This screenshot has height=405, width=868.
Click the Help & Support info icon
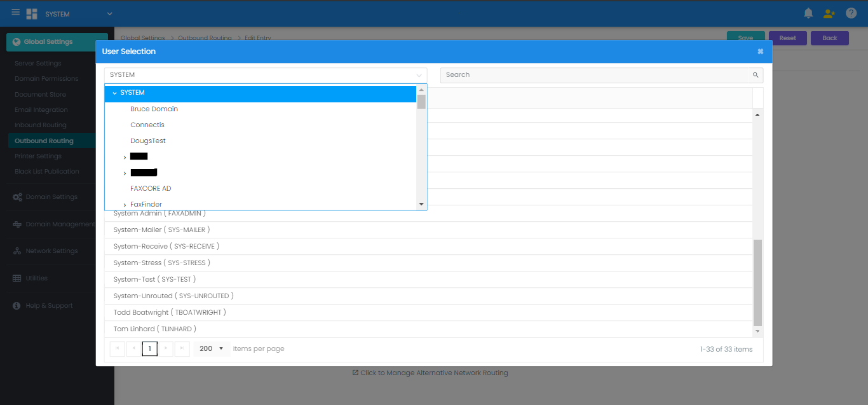pos(17,306)
